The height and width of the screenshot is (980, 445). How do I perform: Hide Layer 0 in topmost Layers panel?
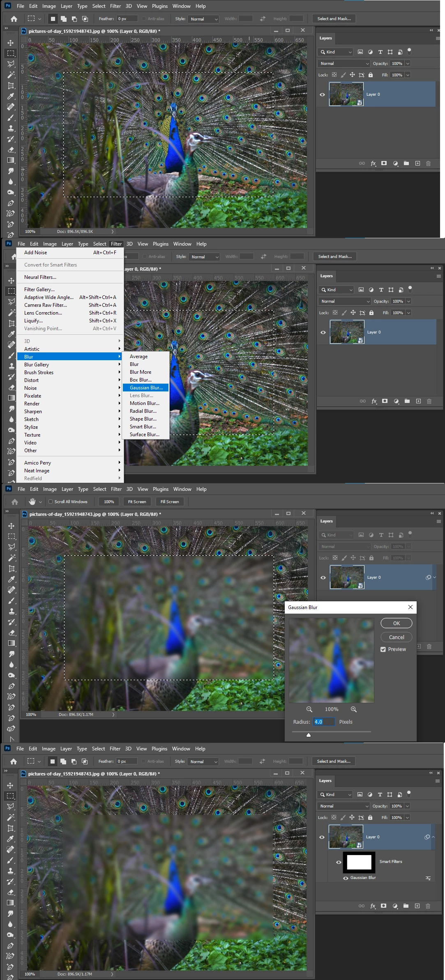322,94
